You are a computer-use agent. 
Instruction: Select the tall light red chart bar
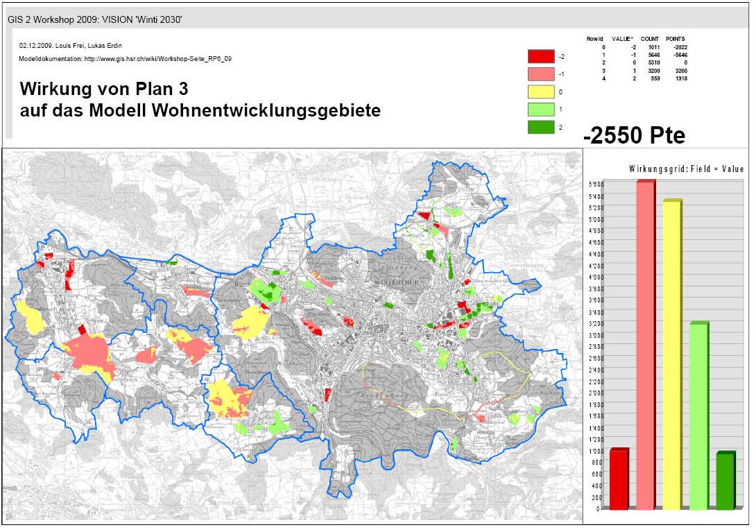645,345
